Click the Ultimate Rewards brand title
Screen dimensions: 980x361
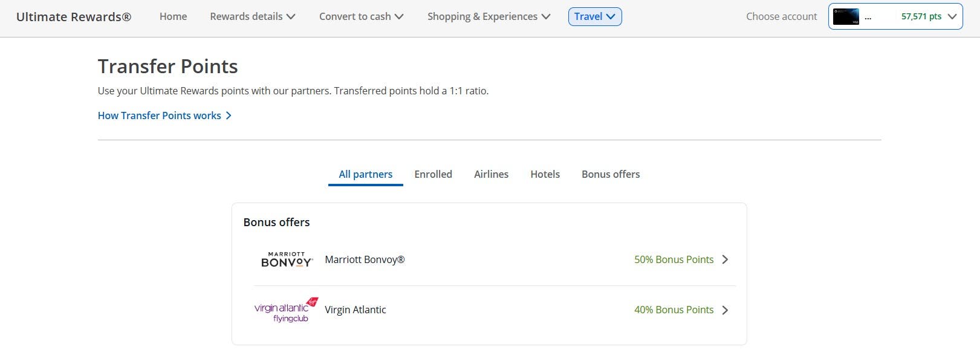74,17
